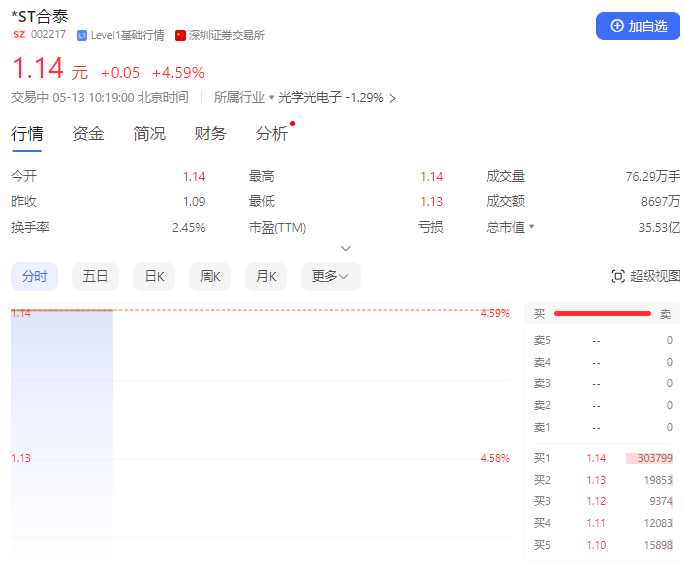Open the 超级视图 super view icon
684x568 pixels.
tap(618, 276)
